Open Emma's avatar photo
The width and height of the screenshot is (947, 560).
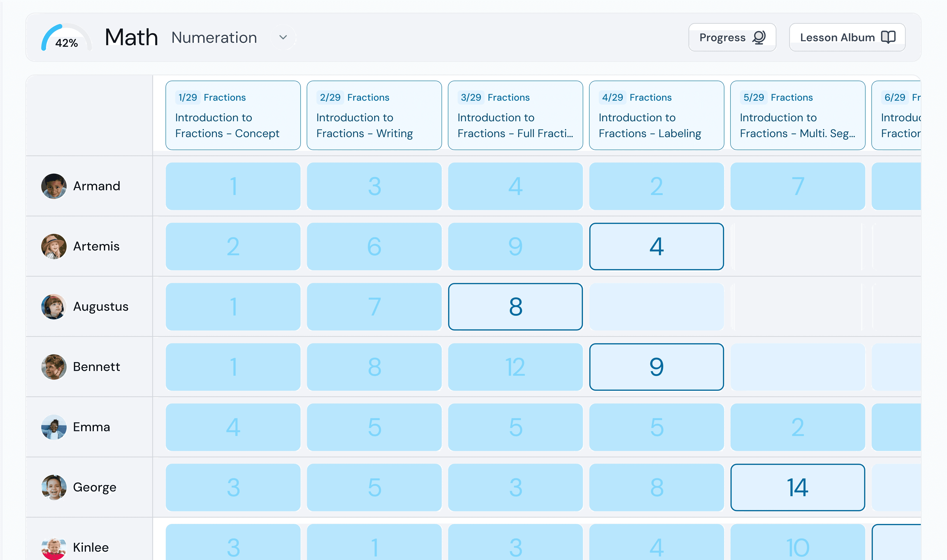point(54,427)
